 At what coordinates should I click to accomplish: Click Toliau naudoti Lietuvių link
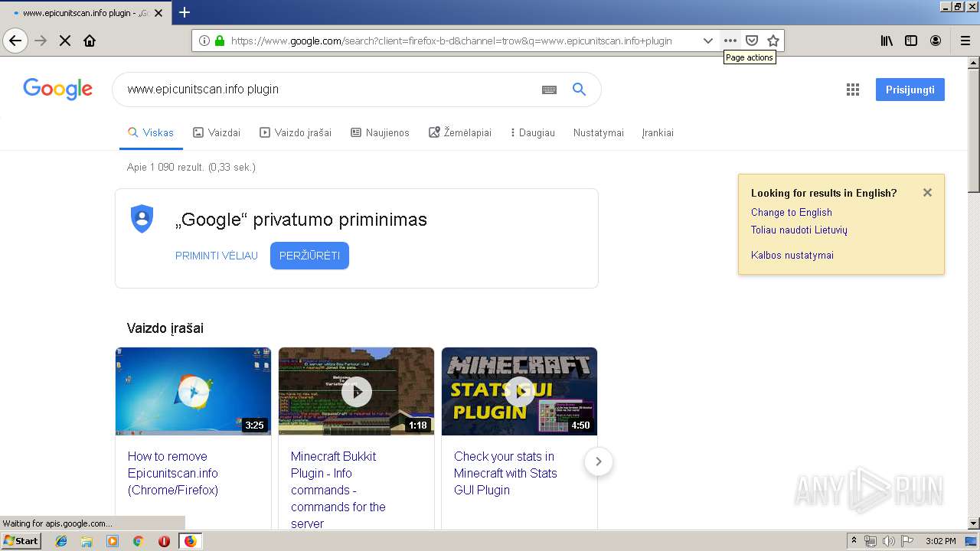(799, 230)
